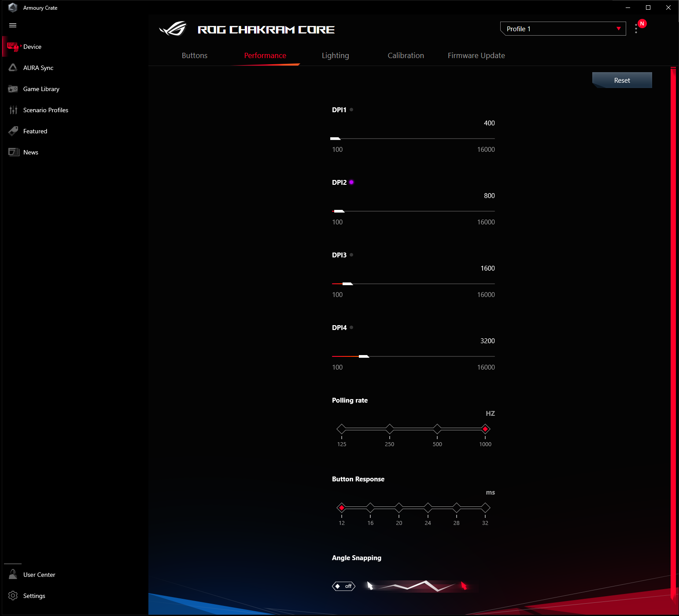Image resolution: width=679 pixels, height=616 pixels.
Task: Open the Profile 1 dropdown
Action: [x=563, y=29]
